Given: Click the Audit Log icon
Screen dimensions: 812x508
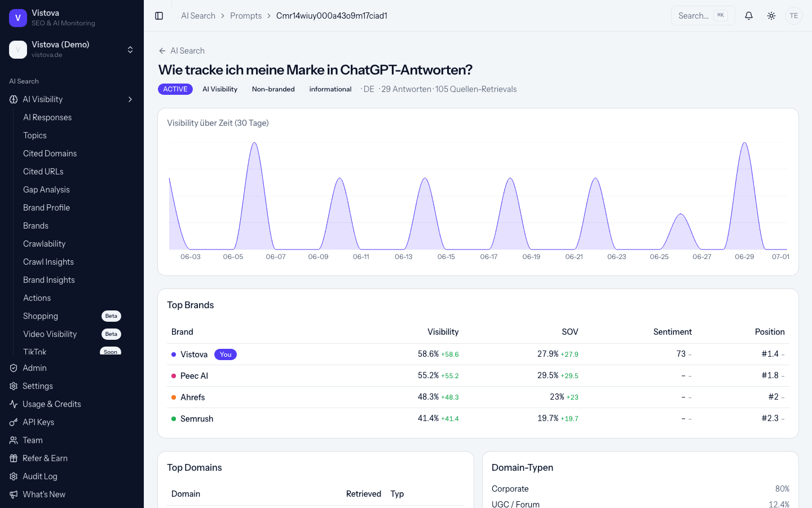Looking at the screenshot, I should point(14,476).
